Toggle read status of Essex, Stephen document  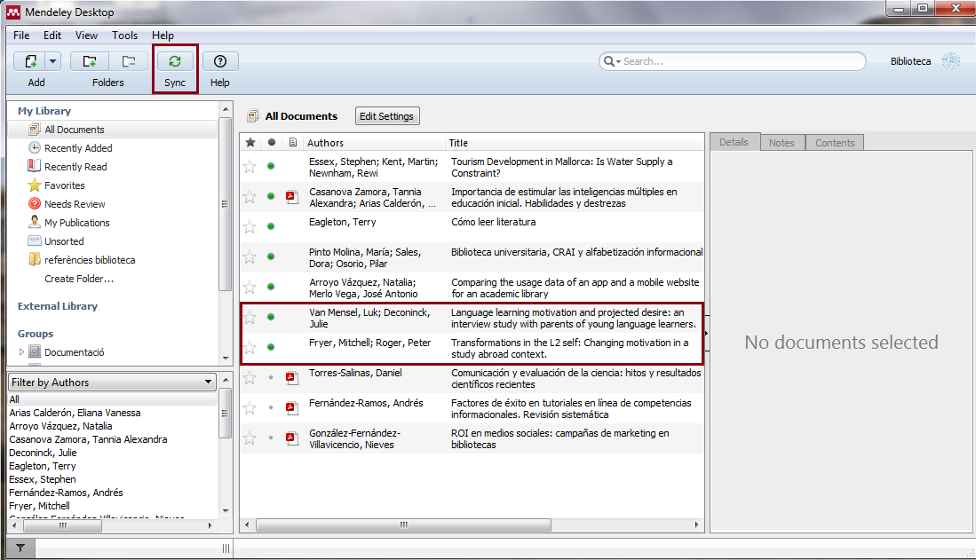click(x=271, y=166)
